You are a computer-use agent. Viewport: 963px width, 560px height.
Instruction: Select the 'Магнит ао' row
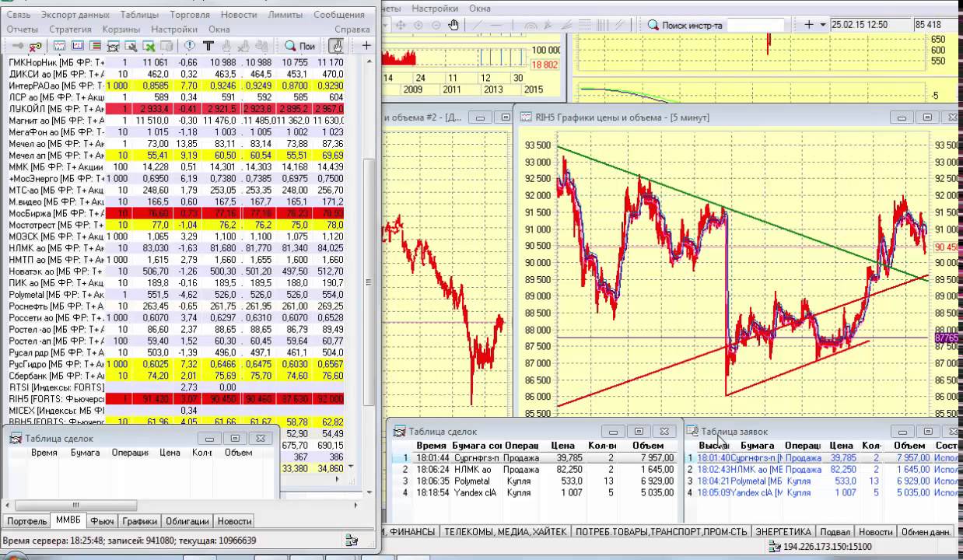click(176, 121)
